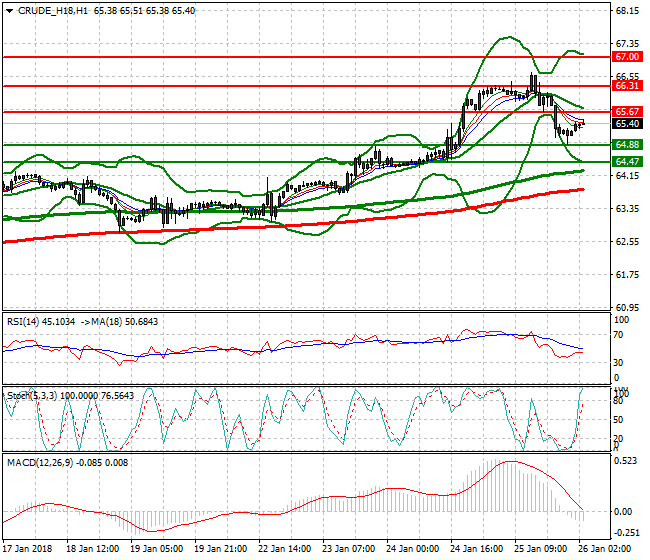Click the 68.15 value on price scale
The image size is (650, 560).
[x=627, y=12]
